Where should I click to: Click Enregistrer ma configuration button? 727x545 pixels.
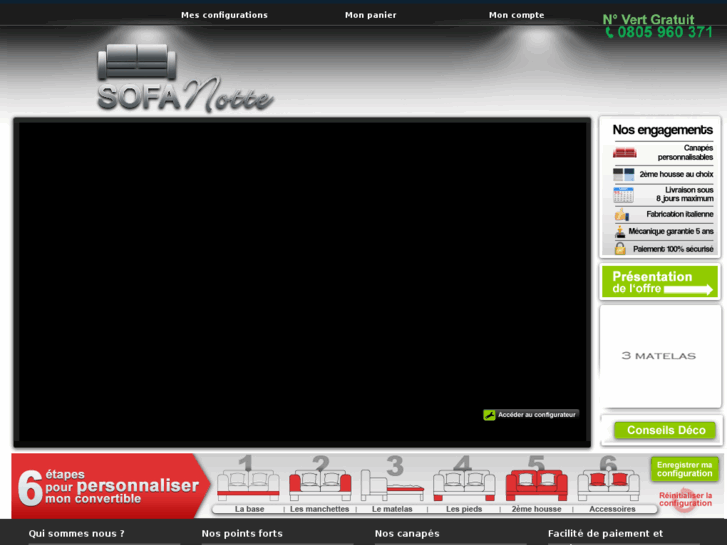(684, 469)
